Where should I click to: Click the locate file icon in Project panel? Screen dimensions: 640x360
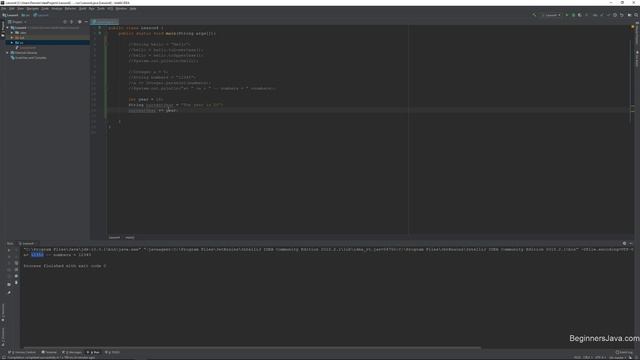point(65,22)
